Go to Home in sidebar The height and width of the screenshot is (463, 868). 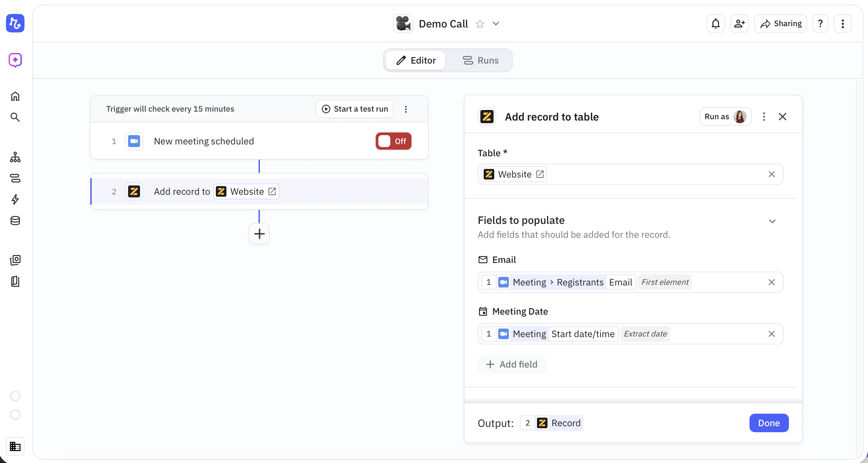pyautogui.click(x=15, y=96)
